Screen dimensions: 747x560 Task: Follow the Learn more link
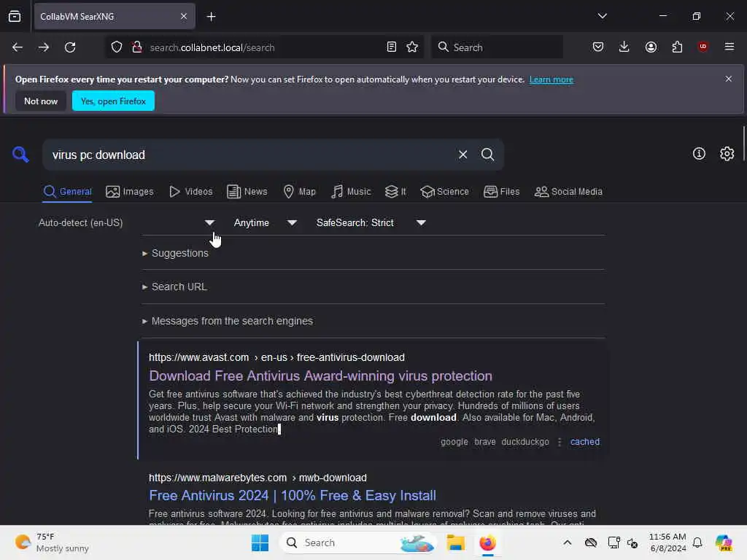tap(551, 79)
